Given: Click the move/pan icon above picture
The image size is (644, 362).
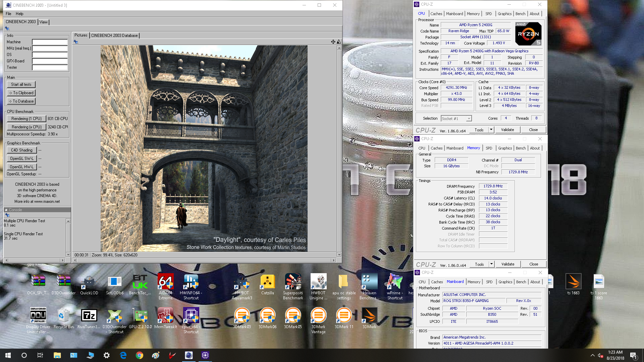Looking at the screenshot, I should [x=333, y=42].
